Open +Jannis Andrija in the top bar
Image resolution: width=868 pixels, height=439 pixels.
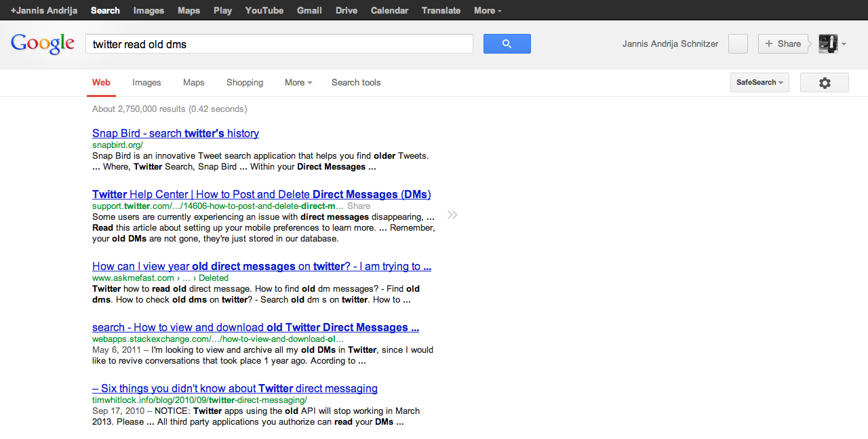(x=44, y=10)
